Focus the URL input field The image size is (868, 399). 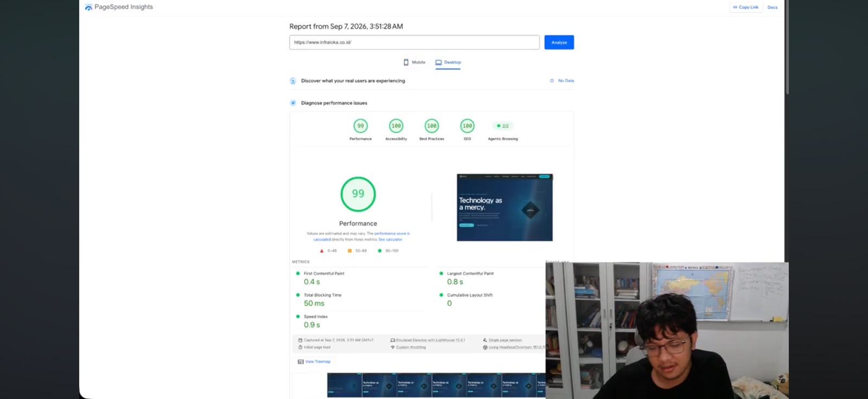[414, 42]
